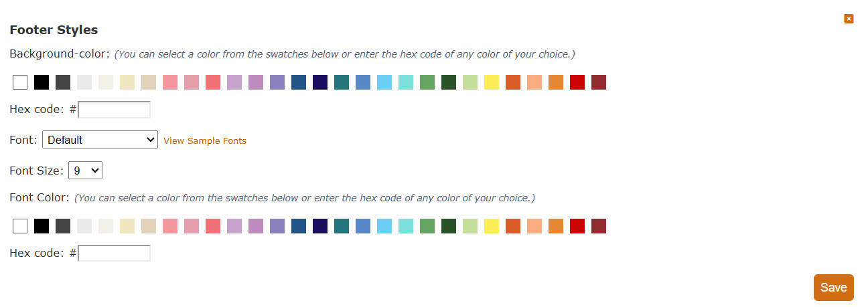Choose yellow Font Color swatch
The image size is (868, 307).
[492, 226]
